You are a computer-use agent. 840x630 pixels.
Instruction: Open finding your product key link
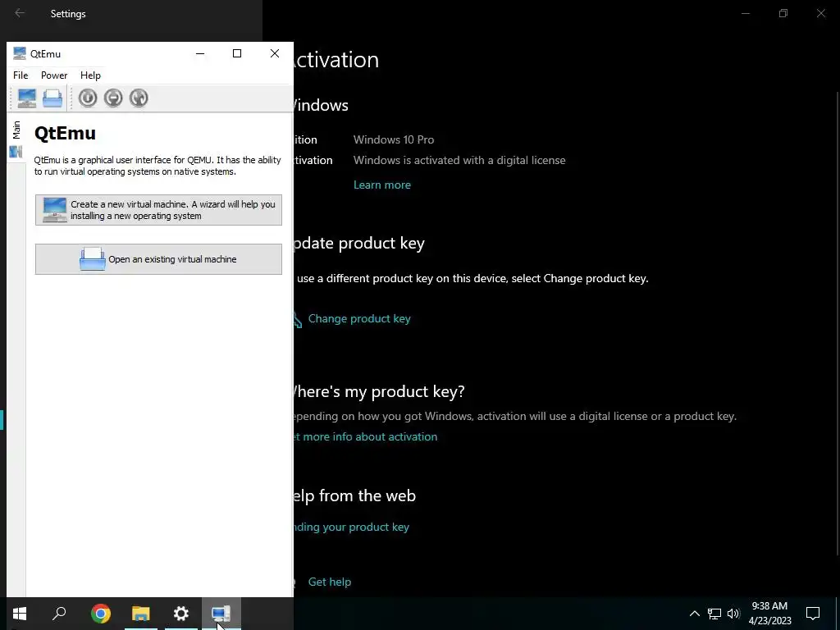(x=351, y=527)
